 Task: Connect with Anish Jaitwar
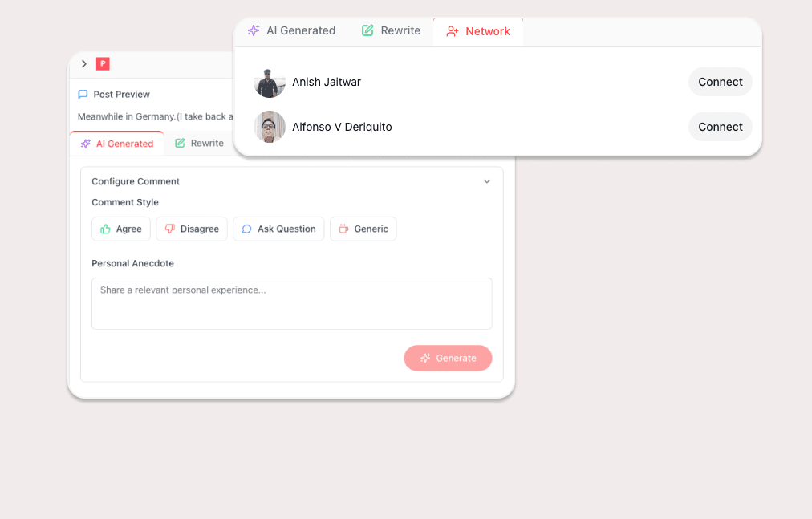[721, 82]
